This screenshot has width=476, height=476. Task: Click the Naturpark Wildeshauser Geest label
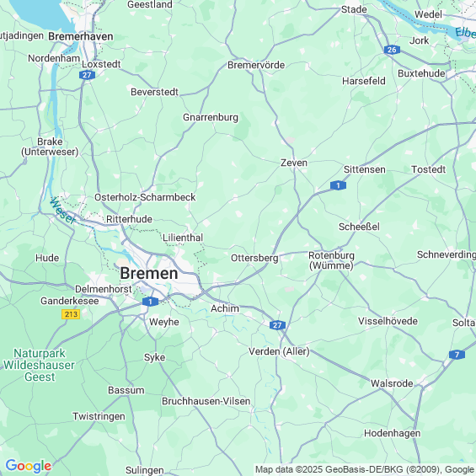click(39, 365)
